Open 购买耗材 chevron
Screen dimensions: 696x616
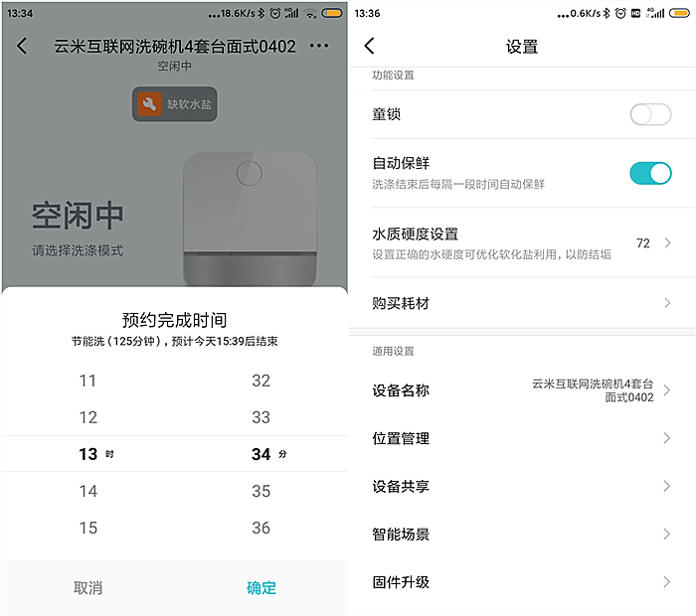pos(667,303)
